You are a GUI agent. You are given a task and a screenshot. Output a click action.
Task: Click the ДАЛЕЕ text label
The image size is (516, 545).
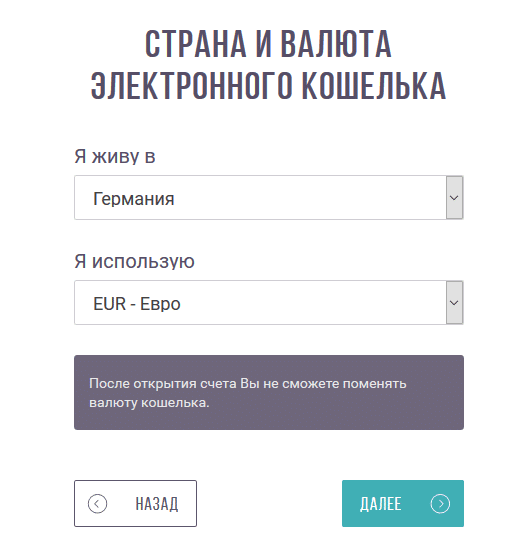380,504
